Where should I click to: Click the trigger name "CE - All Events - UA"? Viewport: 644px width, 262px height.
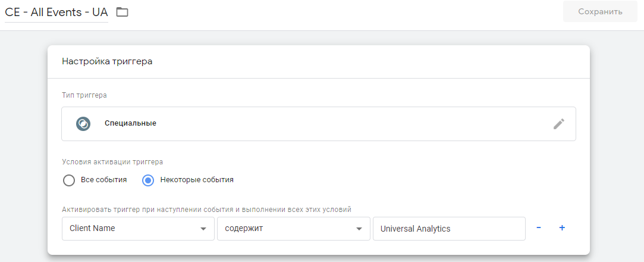click(56, 12)
